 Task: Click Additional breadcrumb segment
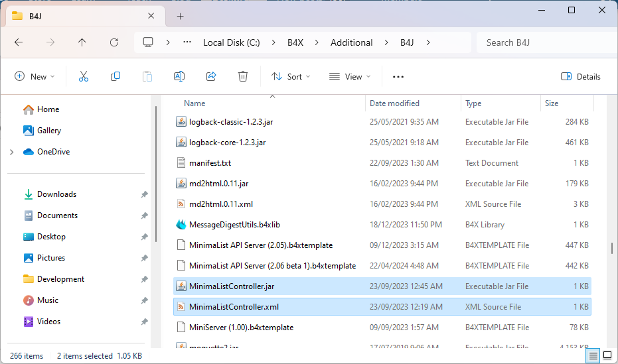[352, 42]
